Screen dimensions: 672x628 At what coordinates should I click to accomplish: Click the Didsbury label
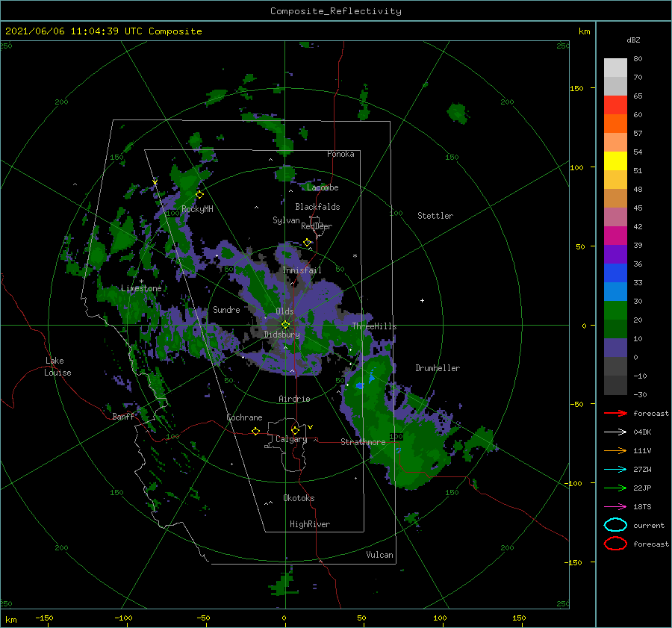pos(281,335)
